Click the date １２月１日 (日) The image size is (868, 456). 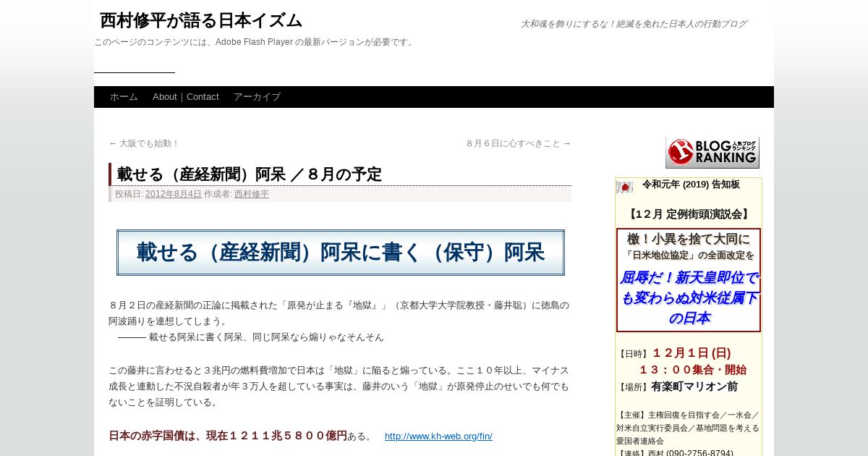[x=692, y=353]
